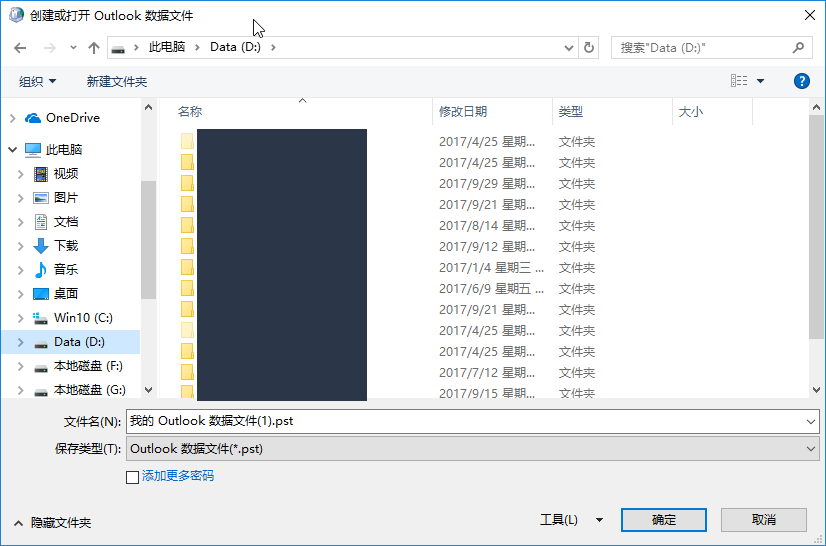Expand the Win10 (C:) tree node arrow
Image resolution: width=826 pixels, height=546 pixels.
pyautogui.click(x=21, y=318)
